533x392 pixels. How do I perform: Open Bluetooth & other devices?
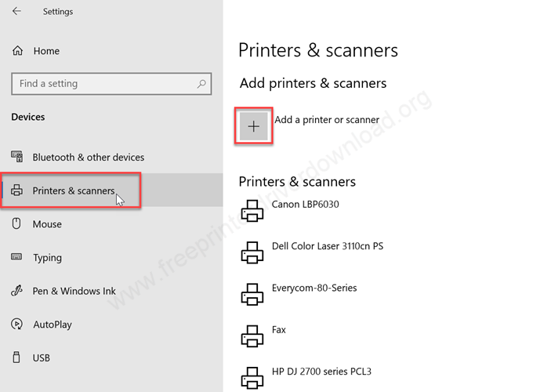(x=89, y=158)
